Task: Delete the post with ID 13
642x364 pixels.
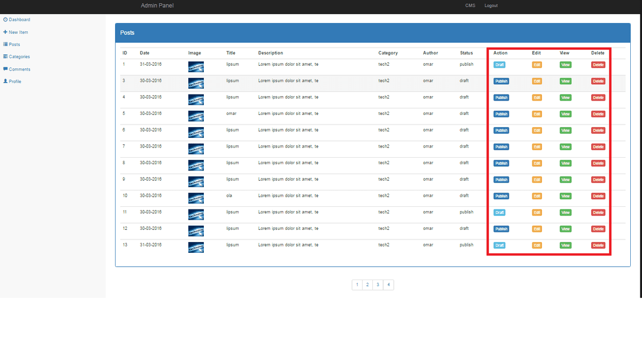Action: (598, 245)
